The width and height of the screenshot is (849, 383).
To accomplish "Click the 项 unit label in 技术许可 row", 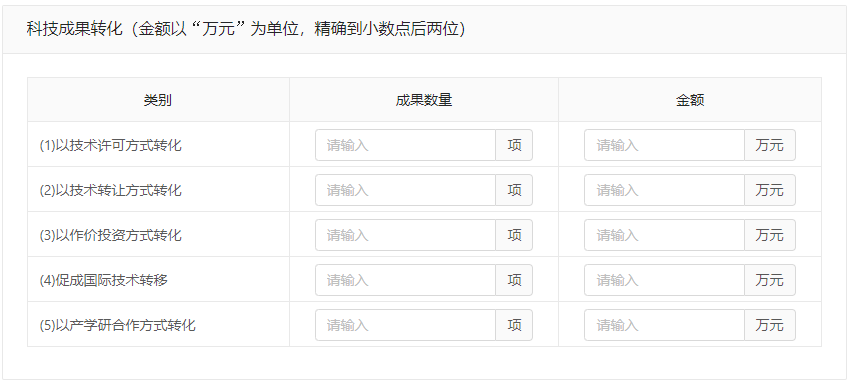I will tap(514, 145).
